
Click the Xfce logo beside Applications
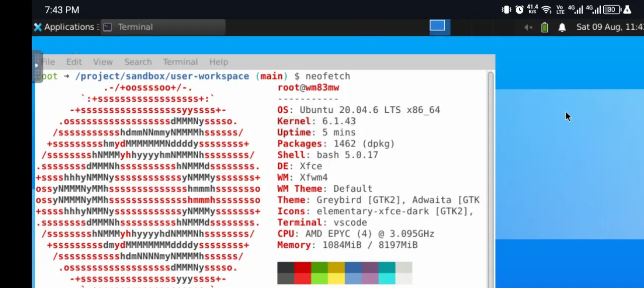tap(38, 27)
